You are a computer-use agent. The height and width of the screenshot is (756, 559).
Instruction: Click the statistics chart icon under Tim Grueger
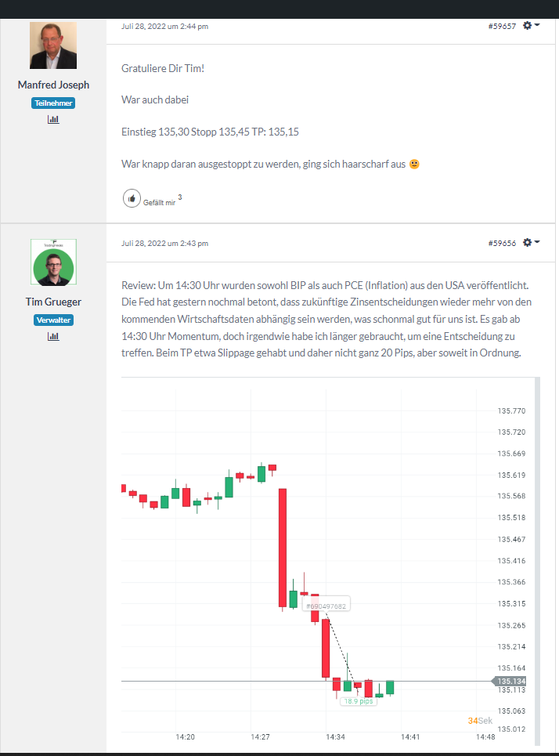pos(53,336)
